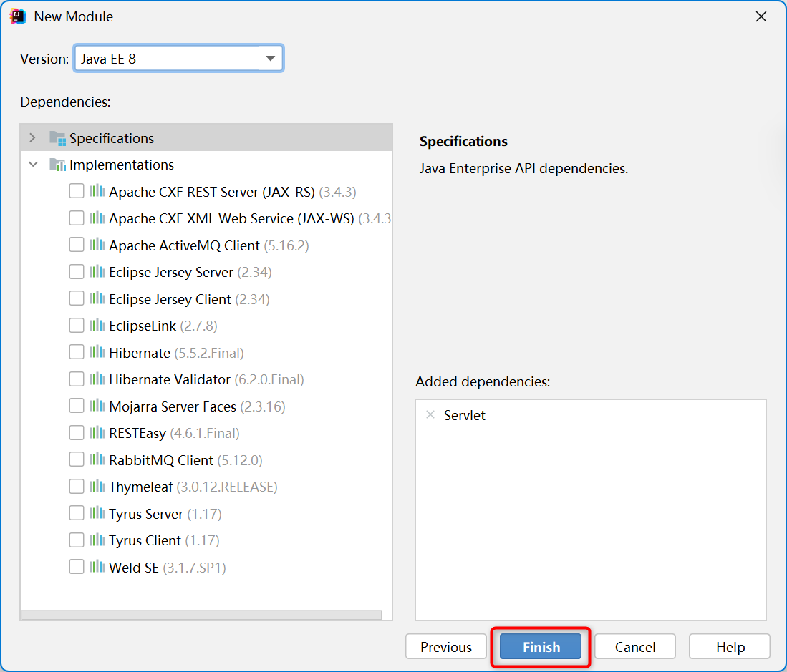The height and width of the screenshot is (672, 787).
Task: Cancel the New Module dialog
Action: (x=635, y=647)
